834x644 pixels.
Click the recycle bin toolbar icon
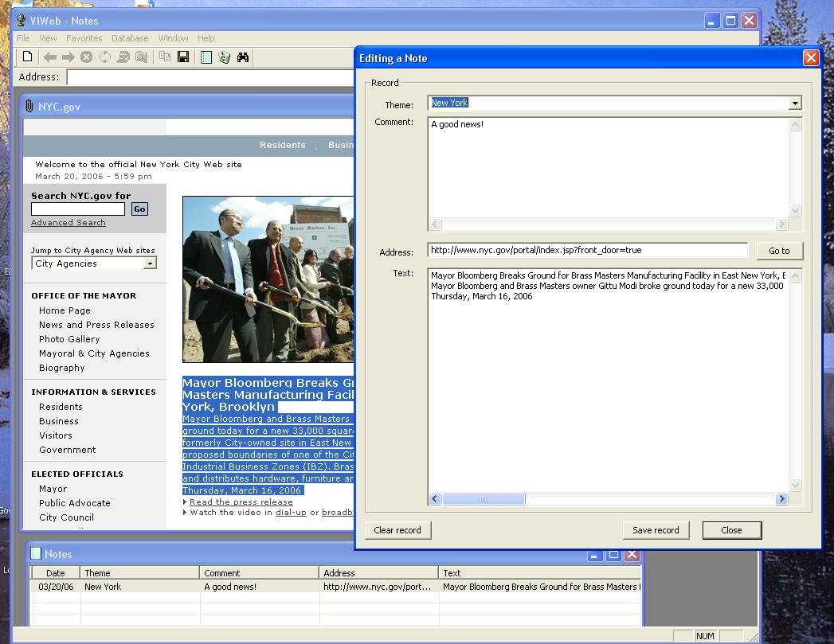[225, 57]
